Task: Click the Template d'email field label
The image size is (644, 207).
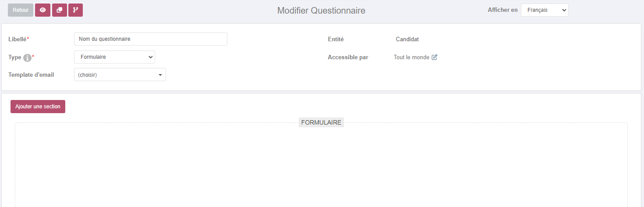Action: click(31, 75)
